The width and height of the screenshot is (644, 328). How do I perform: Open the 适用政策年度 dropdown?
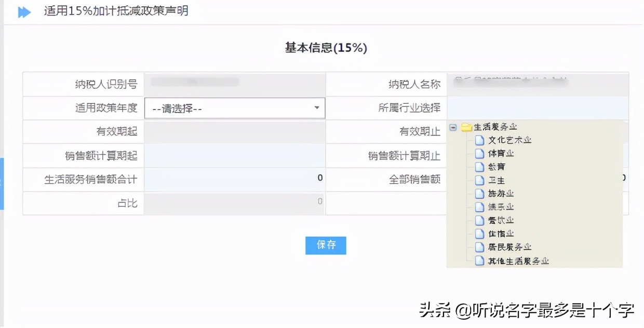234,108
